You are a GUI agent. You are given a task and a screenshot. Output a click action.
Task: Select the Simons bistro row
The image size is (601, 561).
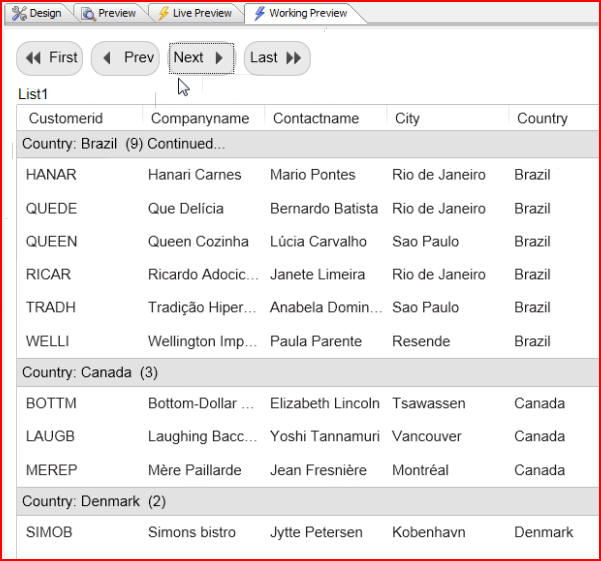[308, 532]
